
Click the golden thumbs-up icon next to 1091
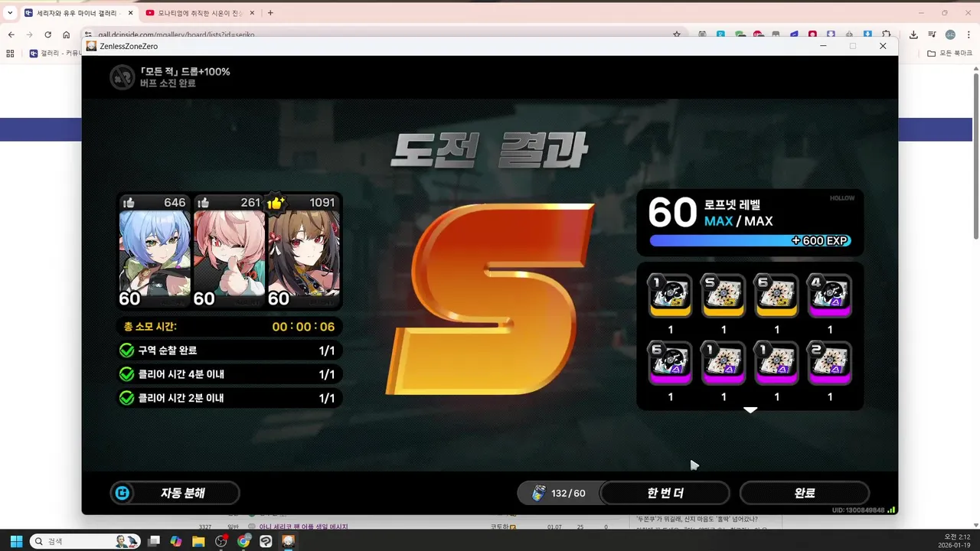(276, 202)
